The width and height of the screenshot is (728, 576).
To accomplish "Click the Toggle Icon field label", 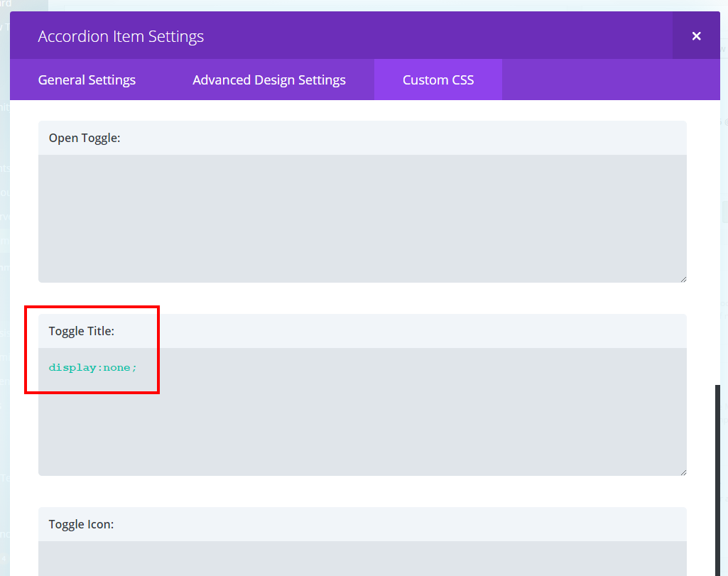I will pos(82,524).
